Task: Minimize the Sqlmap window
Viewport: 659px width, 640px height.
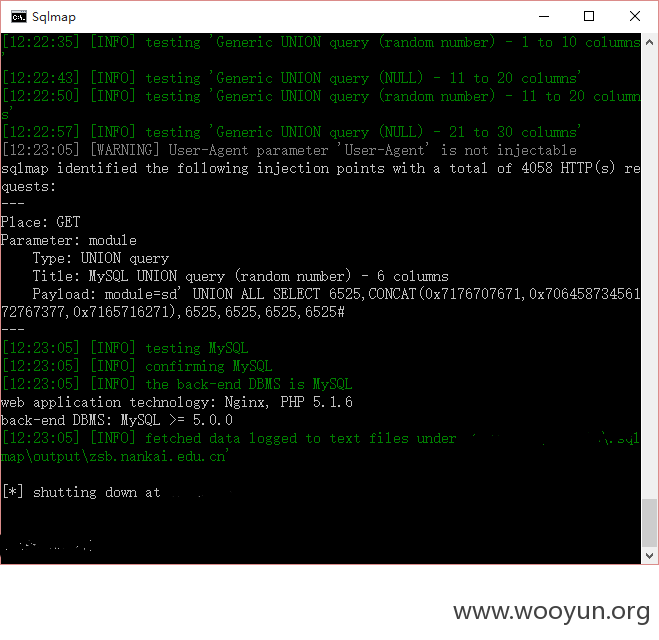Action: tap(544, 17)
